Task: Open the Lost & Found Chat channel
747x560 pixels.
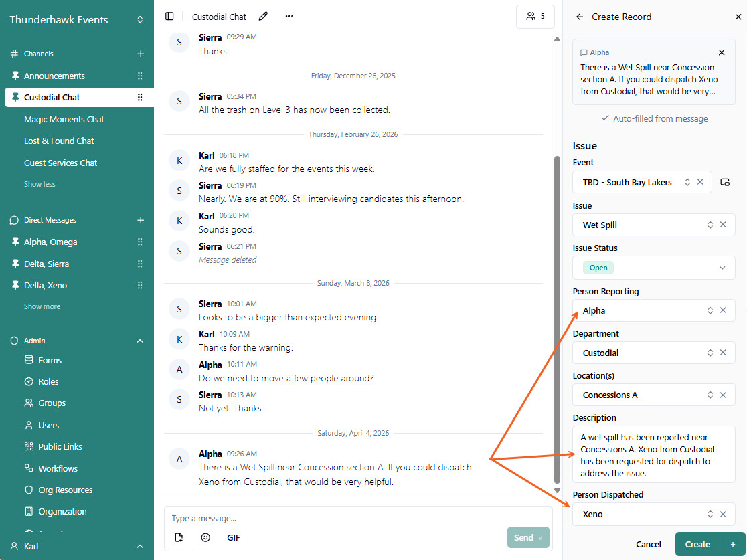Action: click(x=59, y=141)
